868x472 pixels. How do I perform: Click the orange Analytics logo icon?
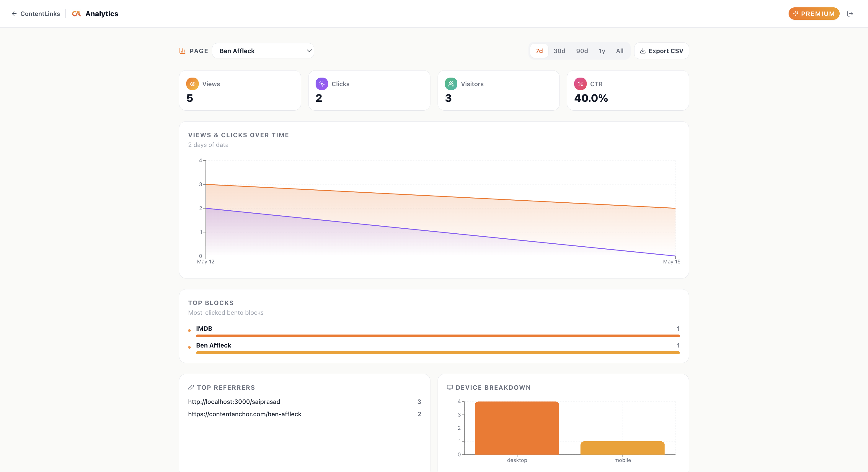tap(76, 14)
